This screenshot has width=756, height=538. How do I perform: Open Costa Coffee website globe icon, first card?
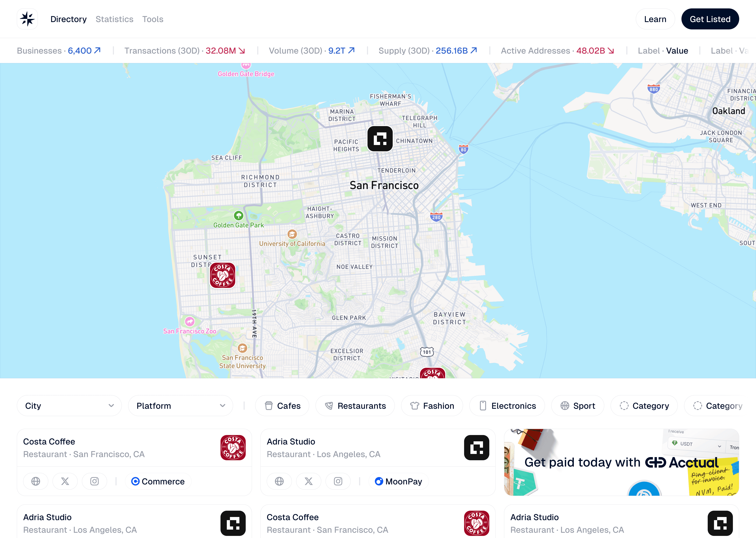pyautogui.click(x=36, y=481)
